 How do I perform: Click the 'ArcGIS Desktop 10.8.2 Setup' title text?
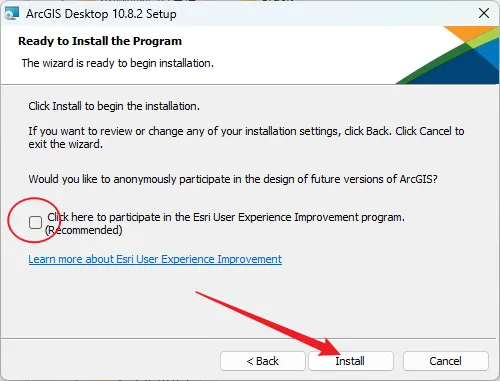(x=101, y=14)
